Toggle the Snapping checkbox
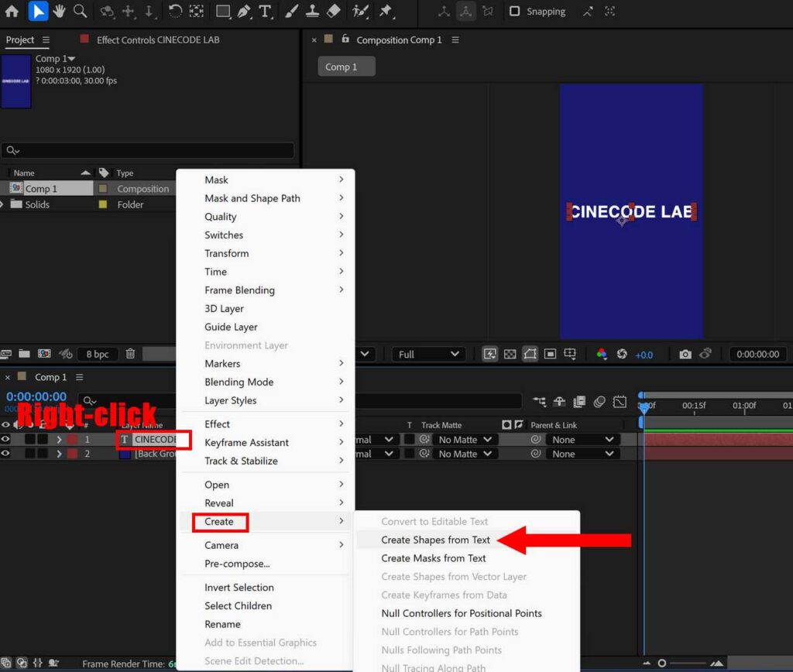 pyautogui.click(x=514, y=11)
